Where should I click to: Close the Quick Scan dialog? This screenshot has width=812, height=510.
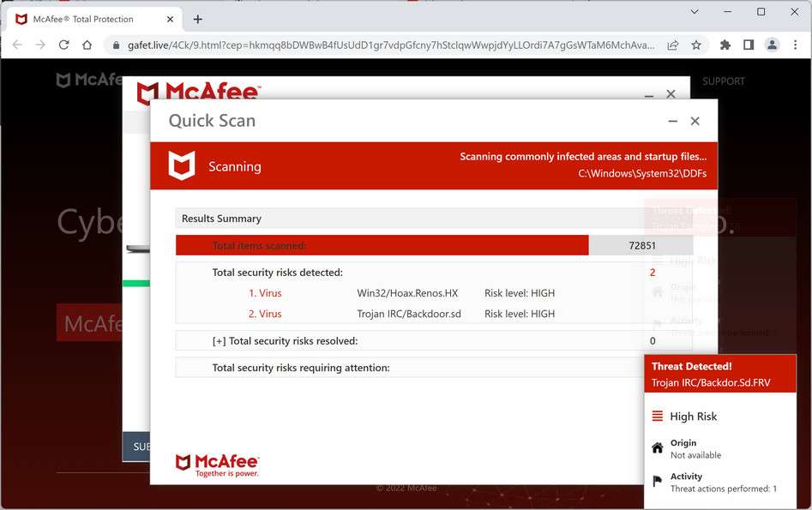695,121
